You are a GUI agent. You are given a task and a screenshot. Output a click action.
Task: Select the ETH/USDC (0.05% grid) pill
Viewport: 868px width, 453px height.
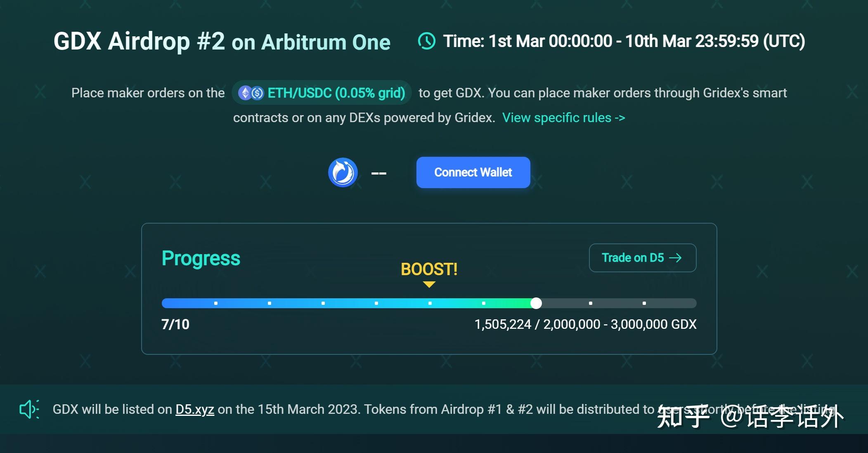(322, 93)
